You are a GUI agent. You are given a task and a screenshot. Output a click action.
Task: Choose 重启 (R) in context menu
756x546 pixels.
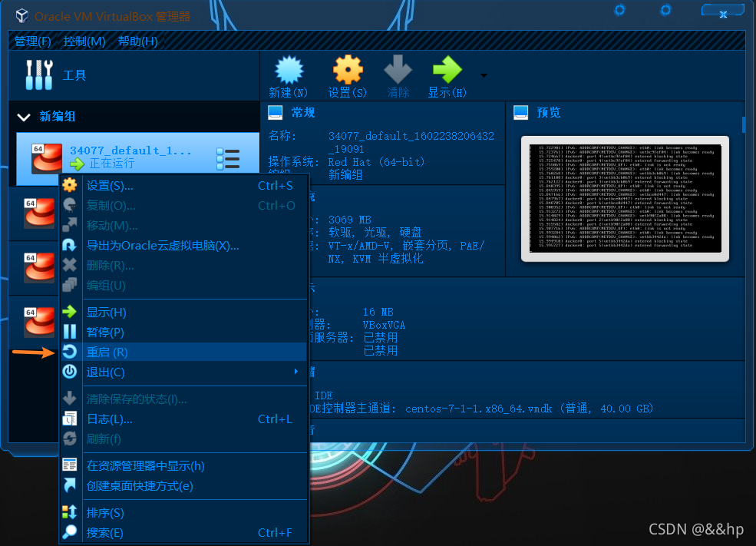coord(183,352)
